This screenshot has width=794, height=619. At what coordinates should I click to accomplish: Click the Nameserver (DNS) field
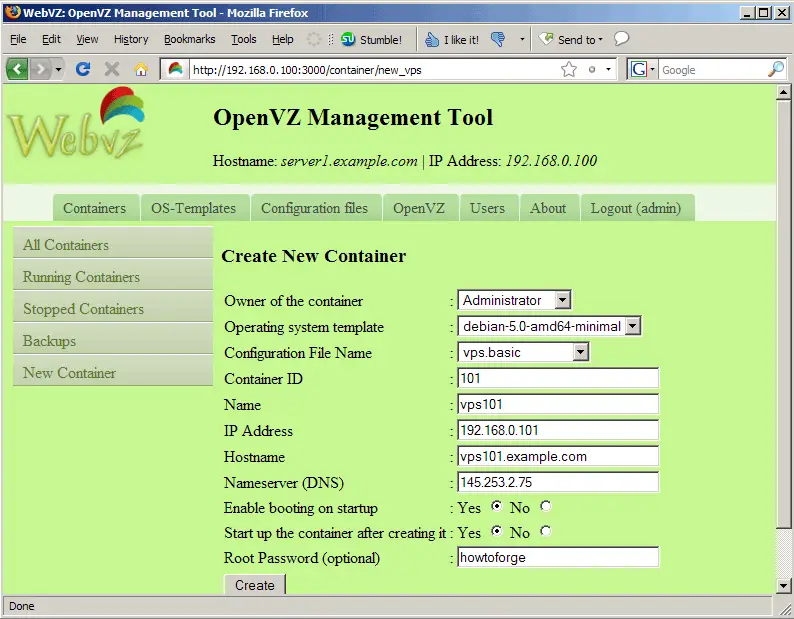coord(558,482)
